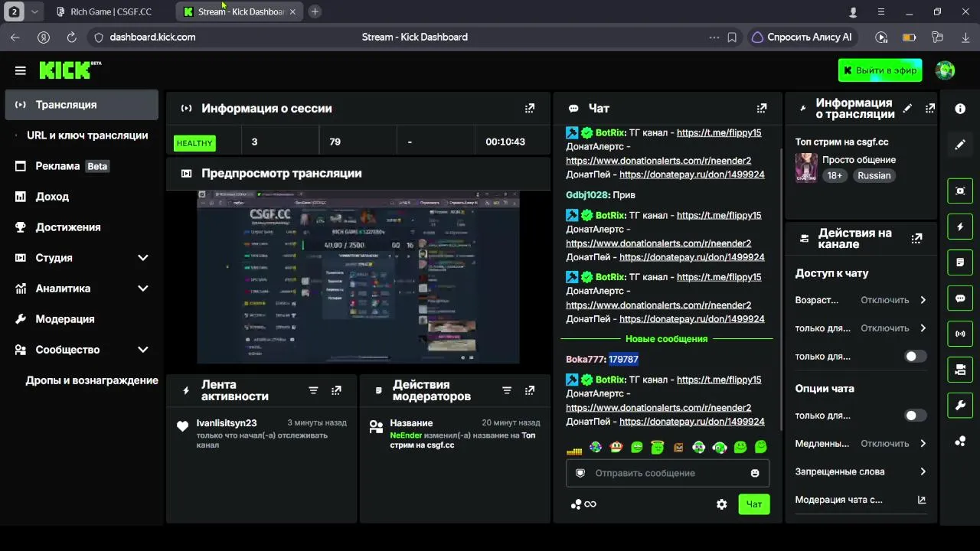
Task: Open the Достижения section
Action: 82,227
